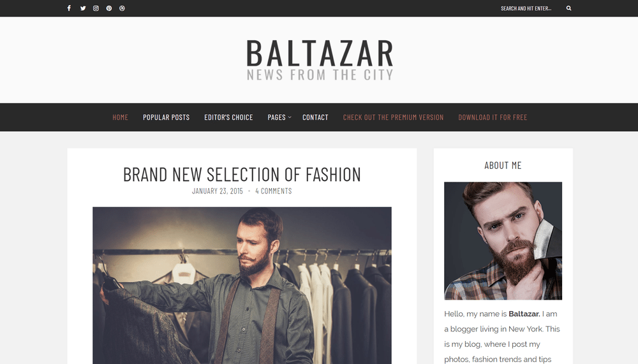Screen dimensions: 638x364
Task: Open the Facebook social icon
Action: point(69,8)
